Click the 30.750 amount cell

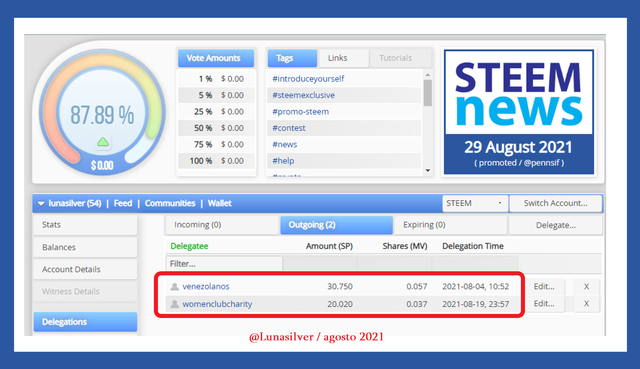coord(340,287)
